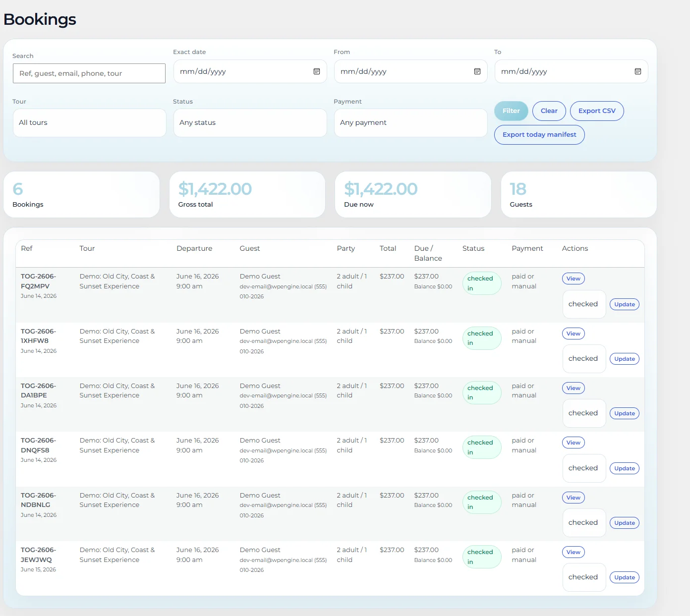This screenshot has width=690, height=616.
Task: Click the Due / Balance column header
Action: pyautogui.click(x=428, y=254)
